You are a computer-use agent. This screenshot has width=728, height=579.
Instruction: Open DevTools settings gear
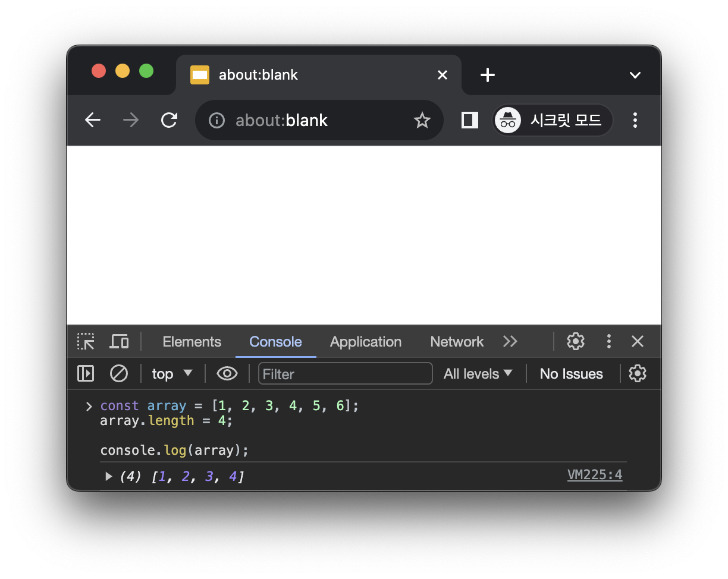pos(575,341)
